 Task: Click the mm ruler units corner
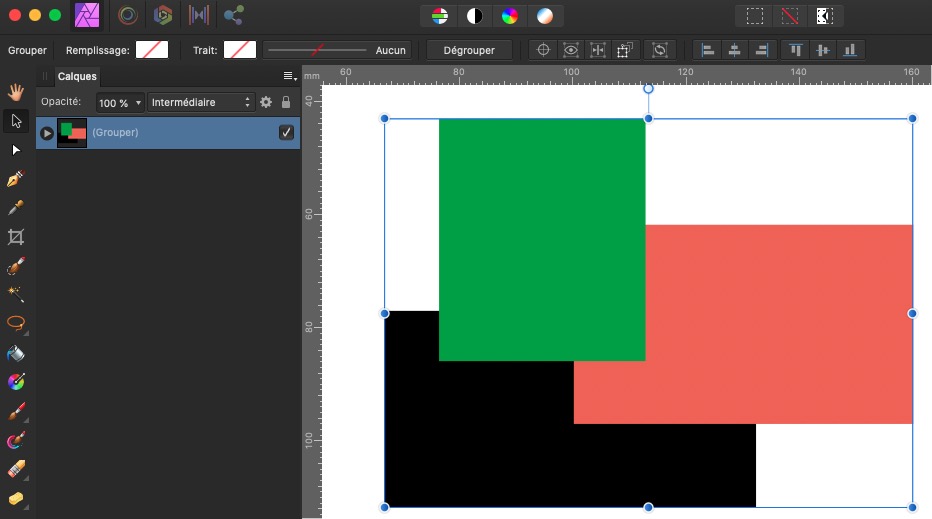pos(311,76)
